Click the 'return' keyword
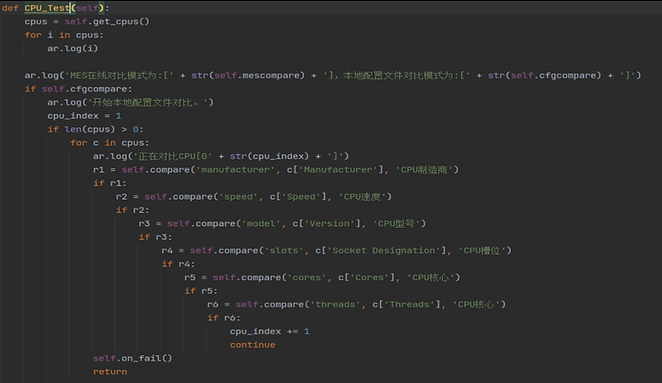Image resolution: width=662 pixels, height=383 pixels. [x=110, y=372]
